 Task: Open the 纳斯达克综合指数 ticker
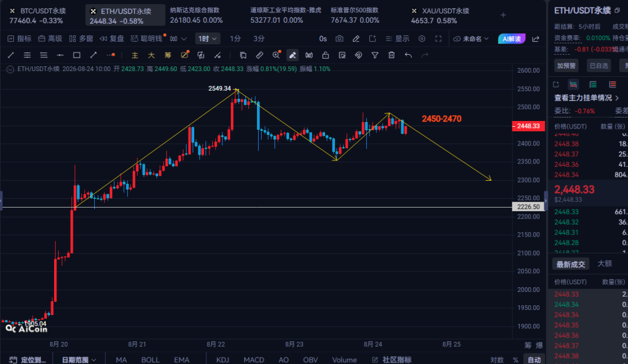pos(197,15)
